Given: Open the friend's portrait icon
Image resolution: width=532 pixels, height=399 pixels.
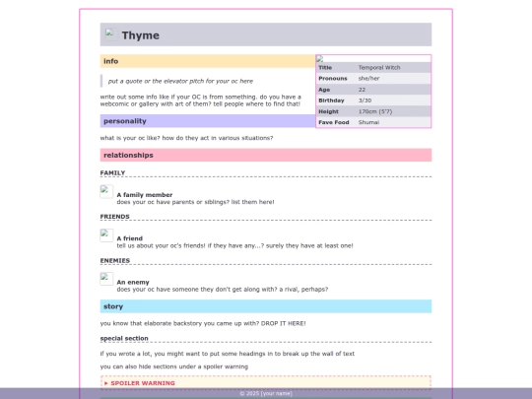Looking at the screenshot, I should (106, 235).
